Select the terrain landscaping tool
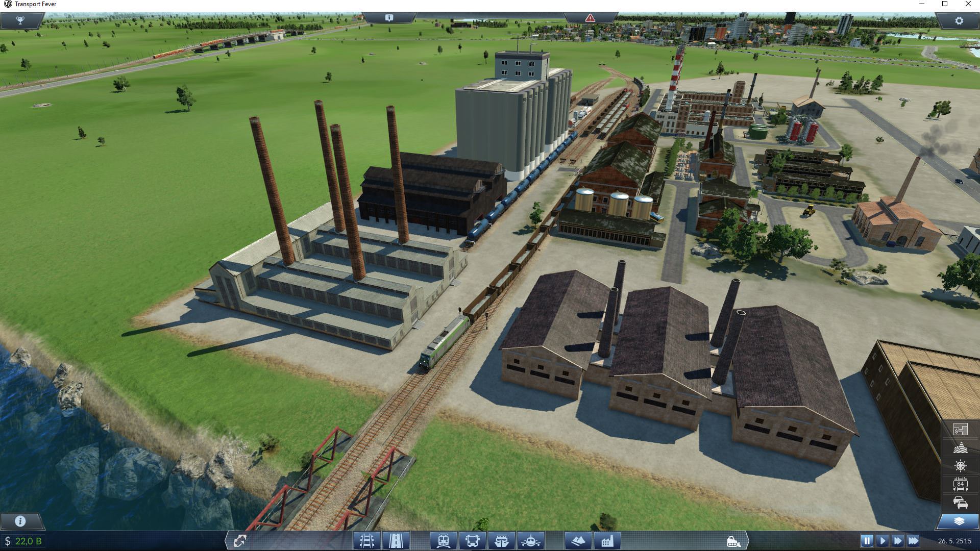 [x=578, y=541]
